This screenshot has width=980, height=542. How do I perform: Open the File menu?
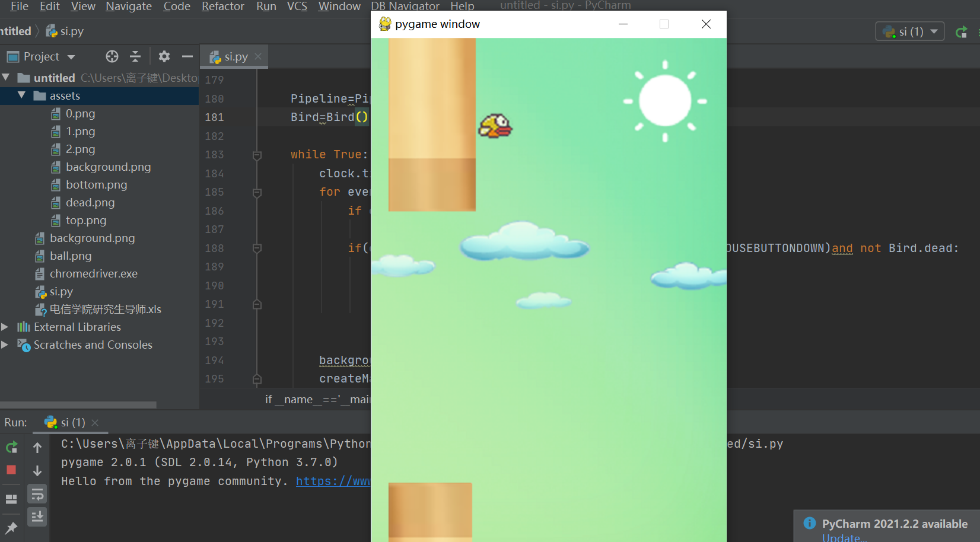[20, 6]
